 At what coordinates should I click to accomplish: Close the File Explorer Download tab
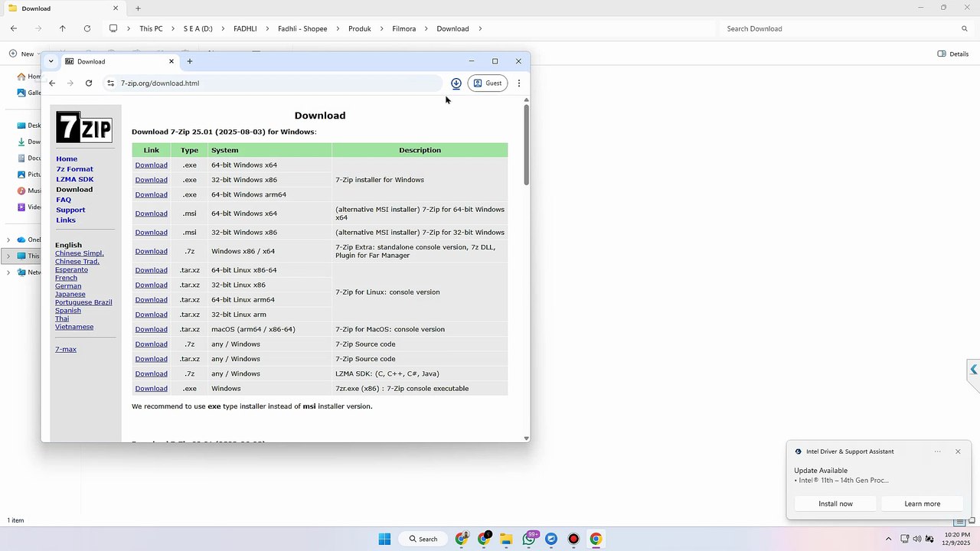click(x=116, y=8)
